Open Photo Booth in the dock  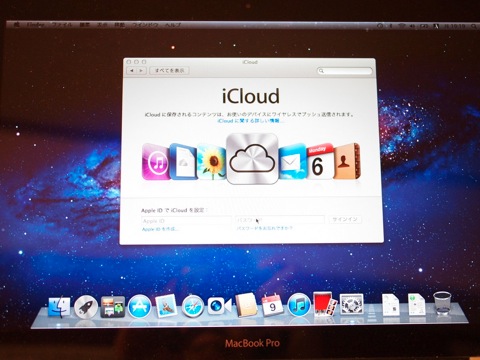point(325,304)
